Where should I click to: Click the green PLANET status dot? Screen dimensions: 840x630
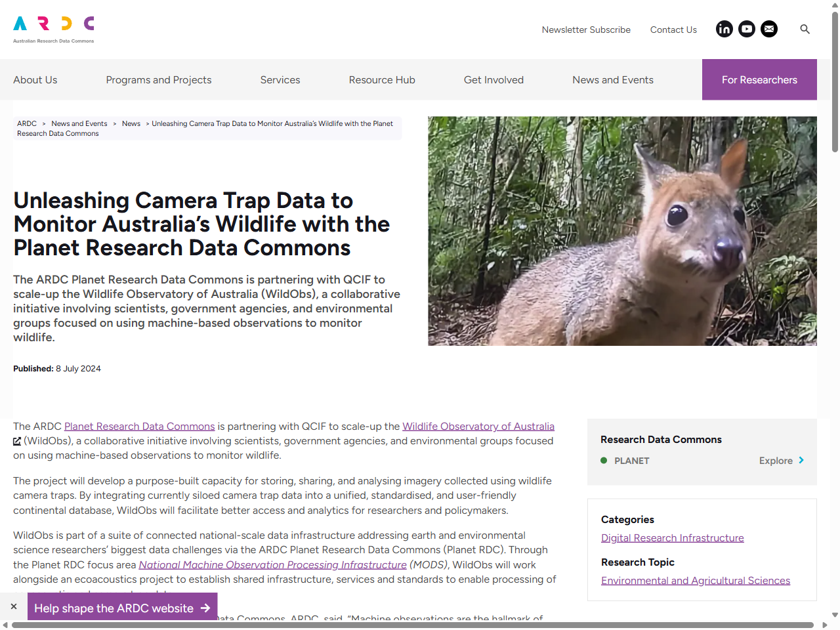coord(604,461)
